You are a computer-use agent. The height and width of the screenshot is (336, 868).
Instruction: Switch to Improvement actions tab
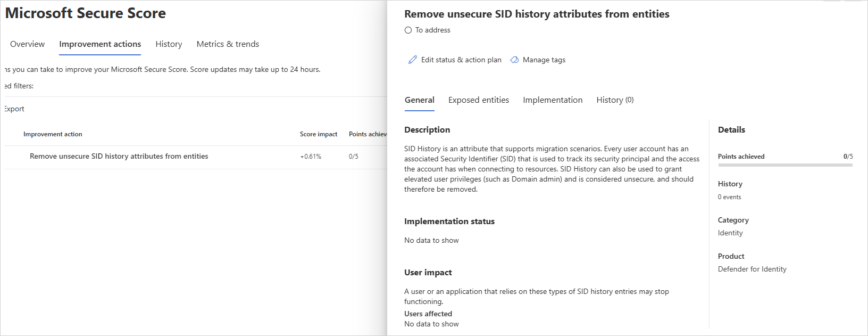(100, 44)
